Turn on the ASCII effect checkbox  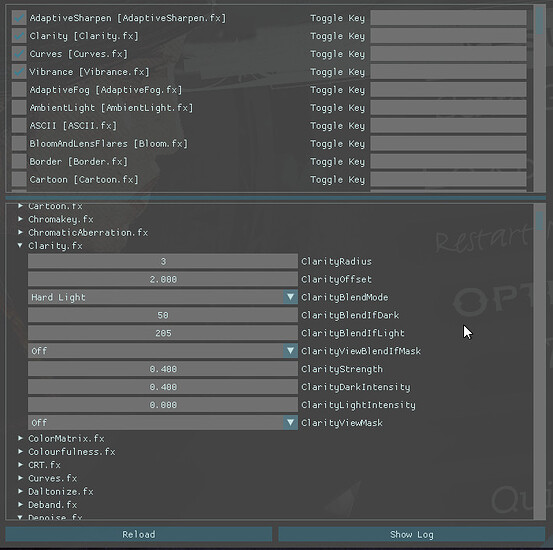19,126
